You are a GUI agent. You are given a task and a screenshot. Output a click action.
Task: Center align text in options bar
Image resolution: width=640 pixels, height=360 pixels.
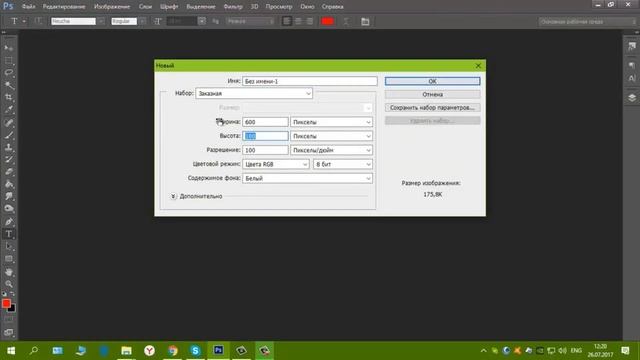(x=298, y=21)
